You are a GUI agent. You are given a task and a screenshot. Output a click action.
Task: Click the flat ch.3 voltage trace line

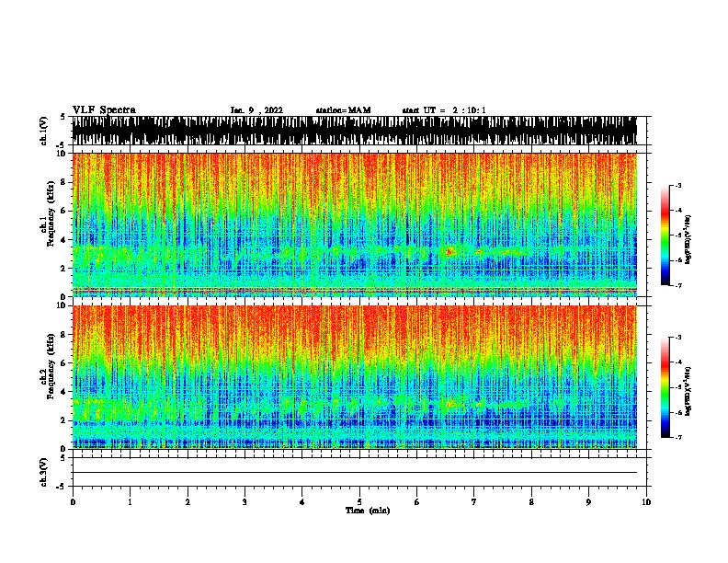click(355, 473)
